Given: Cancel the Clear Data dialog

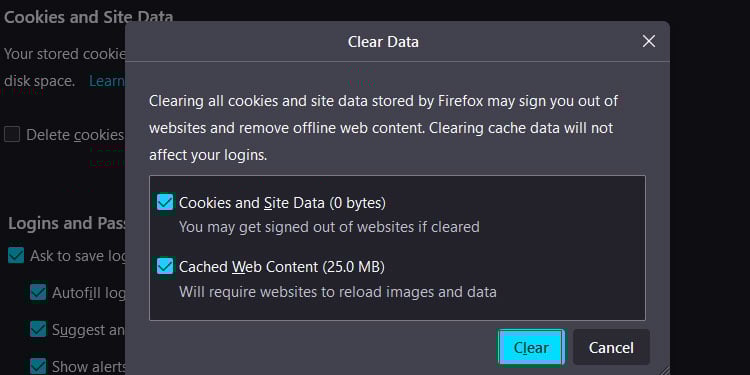Looking at the screenshot, I should tap(611, 347).
